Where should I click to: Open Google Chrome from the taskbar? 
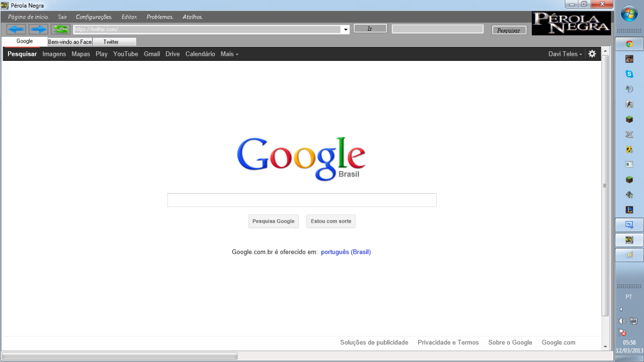click(x=629, y=44)
